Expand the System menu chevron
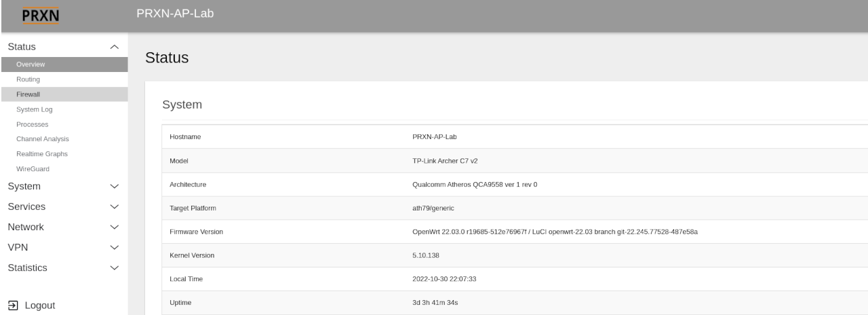This screenshot has height=315, width=868. point(114,186)
